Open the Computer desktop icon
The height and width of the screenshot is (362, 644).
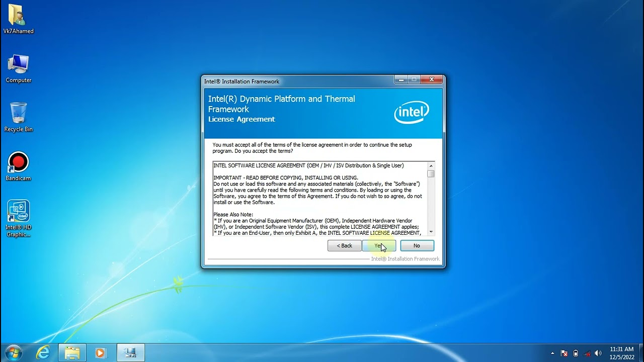[x=18, y=68]
